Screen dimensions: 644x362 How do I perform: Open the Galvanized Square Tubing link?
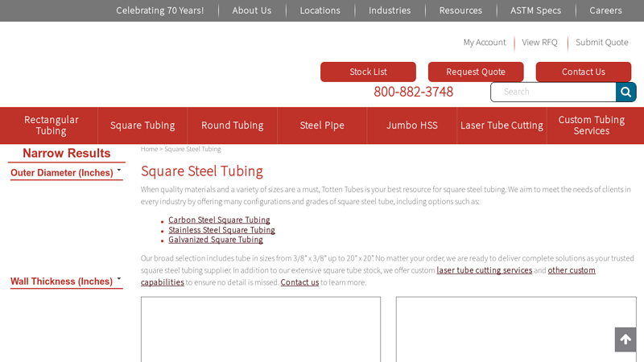[x=216, y=240]
